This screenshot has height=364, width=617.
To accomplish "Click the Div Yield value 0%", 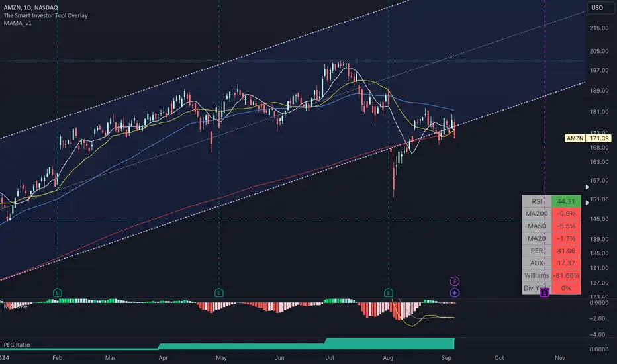I will pyautogui.click(x=566, y=288).
